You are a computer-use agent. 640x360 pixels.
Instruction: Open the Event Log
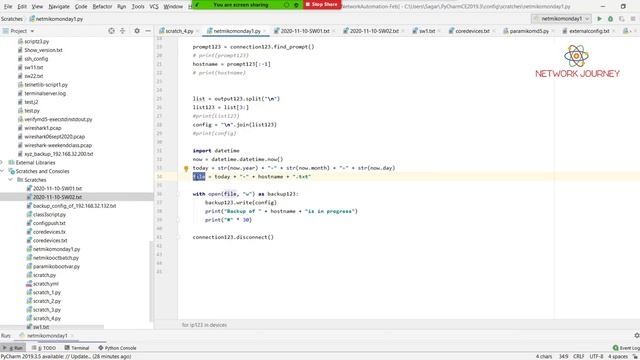(626, 348)
